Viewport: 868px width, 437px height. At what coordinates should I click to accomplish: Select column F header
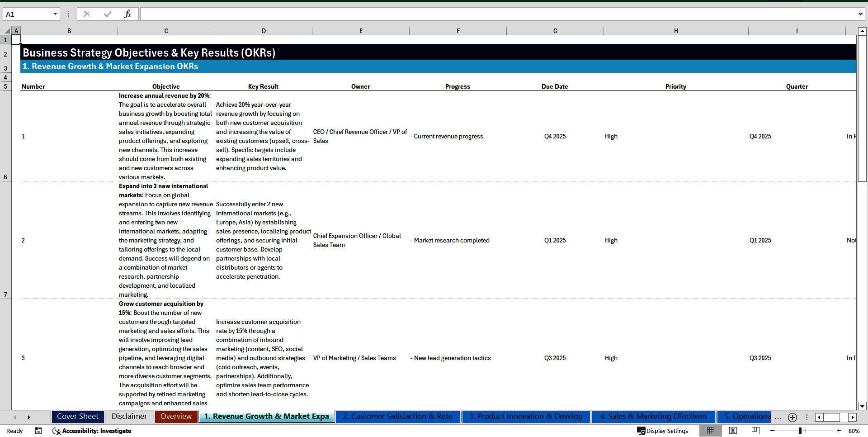click(458, 30)
